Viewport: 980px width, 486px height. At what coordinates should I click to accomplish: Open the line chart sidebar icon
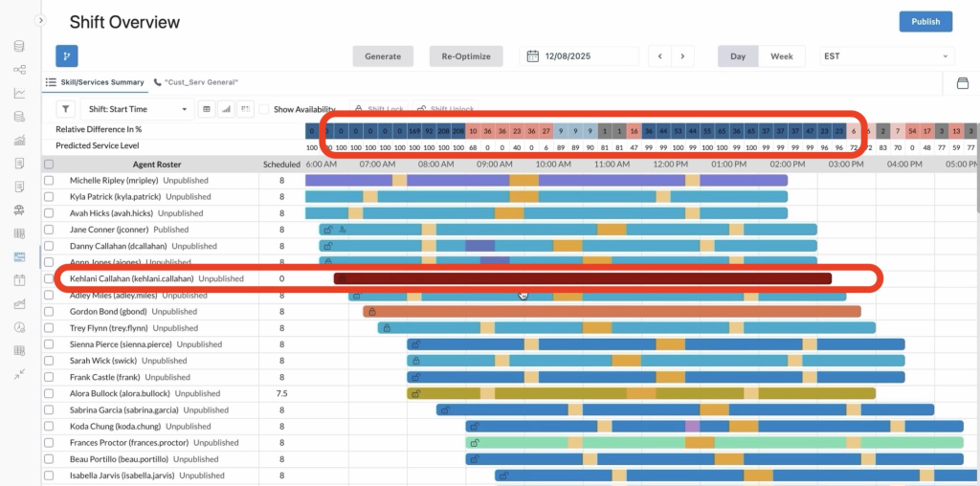(x=19, y=93)
